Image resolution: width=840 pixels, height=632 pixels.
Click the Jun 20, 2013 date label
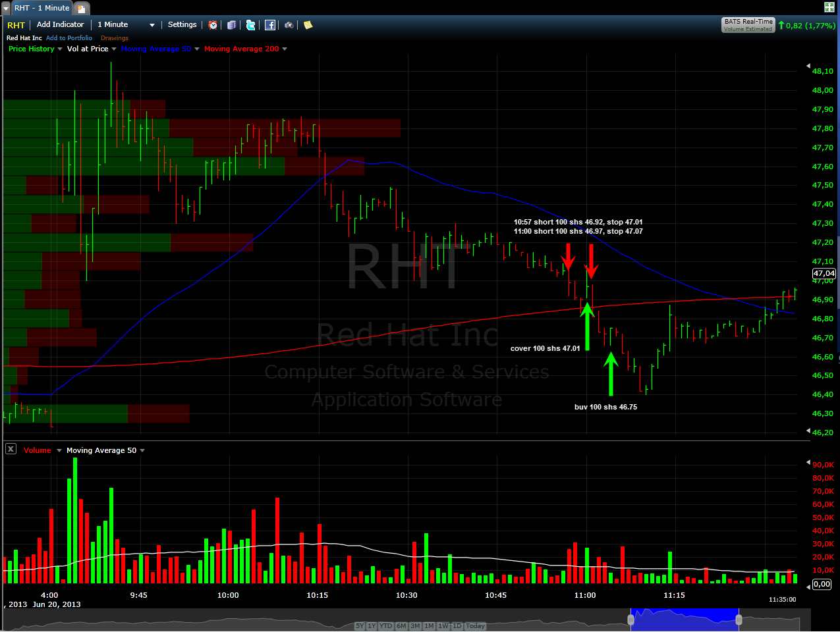point(57,604)
